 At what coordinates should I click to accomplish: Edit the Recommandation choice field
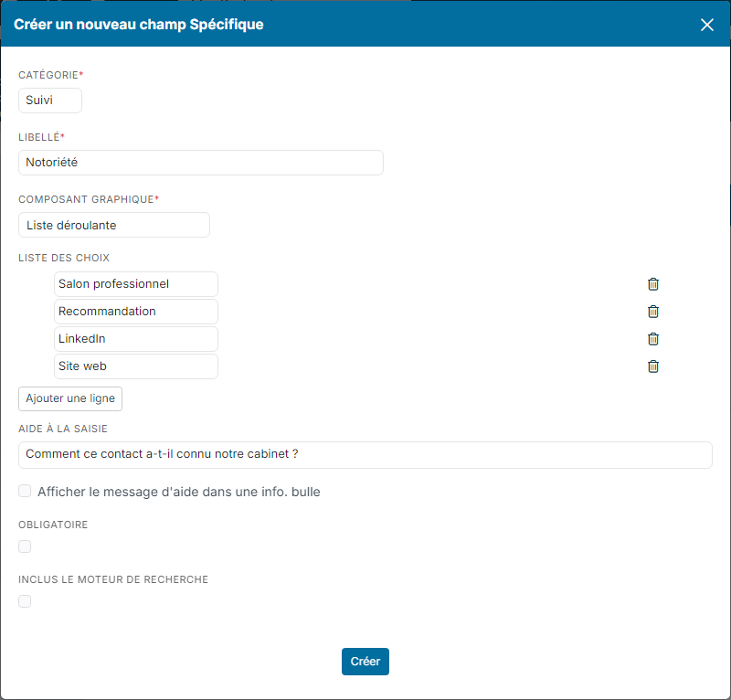pyautogui.click(x=136, y=312)
